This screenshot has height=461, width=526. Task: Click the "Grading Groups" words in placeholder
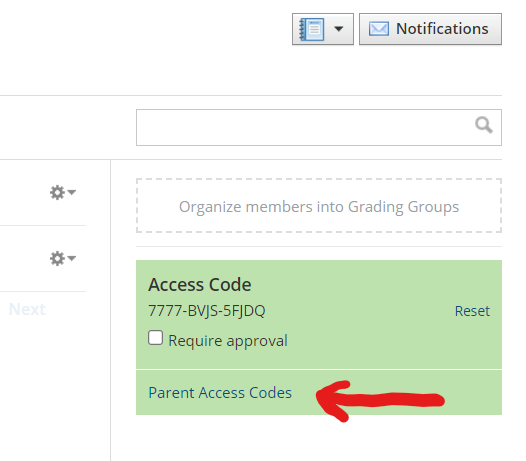(x=403, y=207)
